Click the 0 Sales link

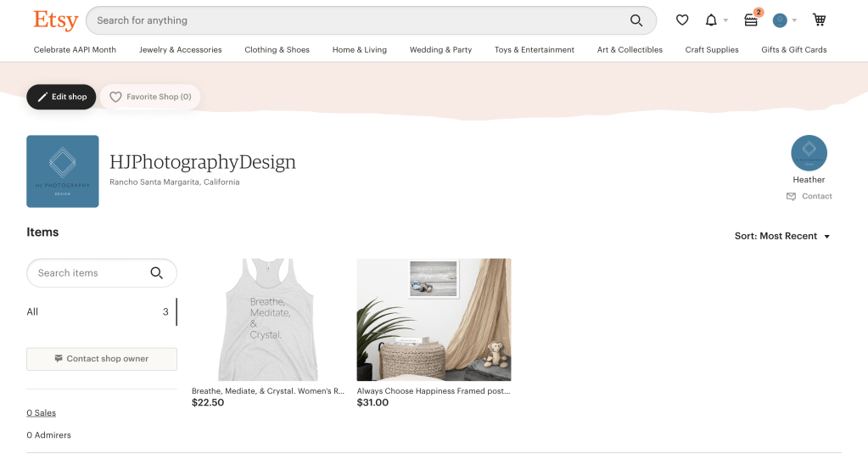pos(41,413)
